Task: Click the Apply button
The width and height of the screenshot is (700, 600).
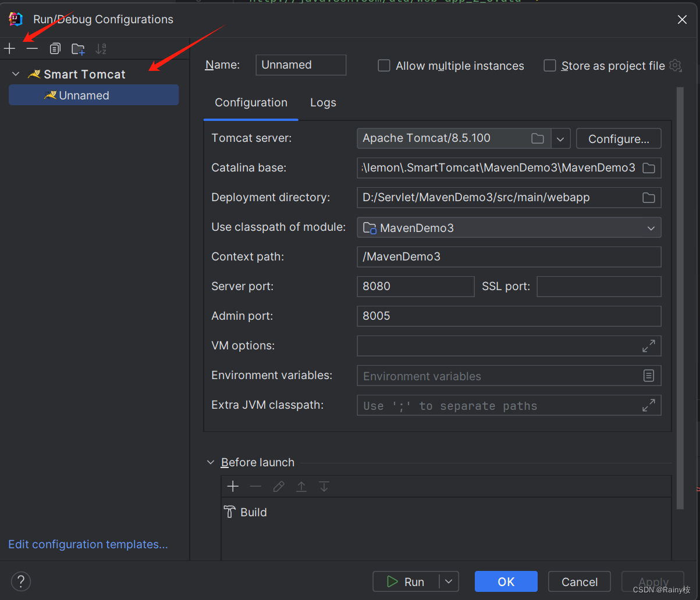Action: pos(653,581)
